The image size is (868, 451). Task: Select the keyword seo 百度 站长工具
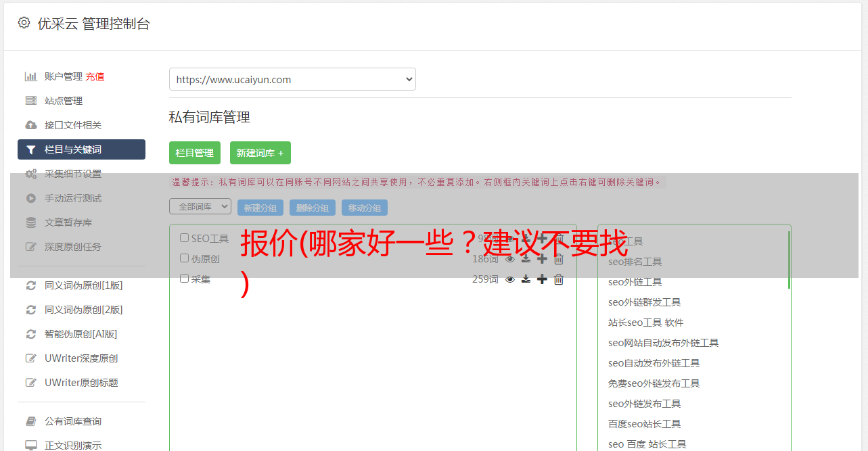click(x=647, y=444)
